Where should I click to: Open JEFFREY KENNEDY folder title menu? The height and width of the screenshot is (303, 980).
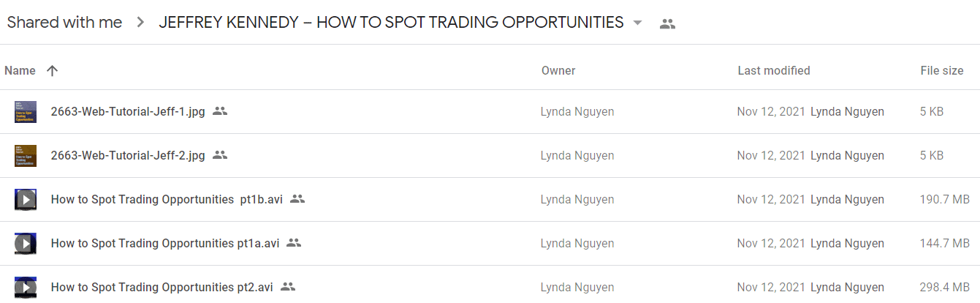[391, 22]
